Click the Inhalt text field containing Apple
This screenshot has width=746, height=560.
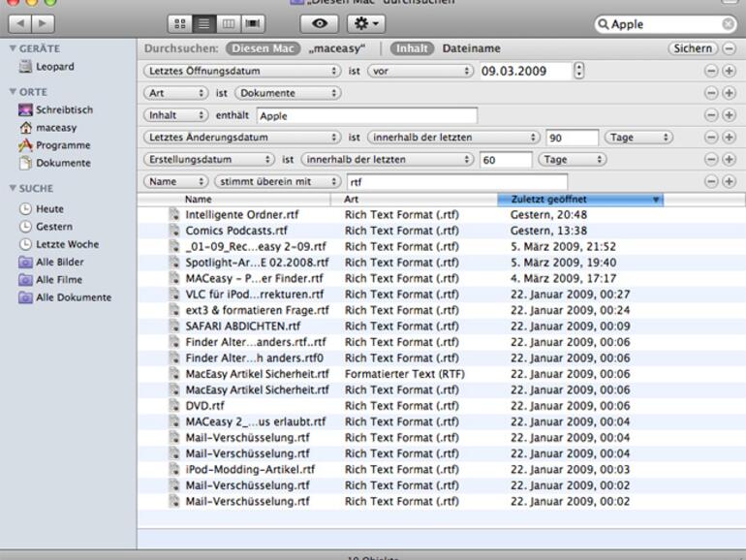366,116
